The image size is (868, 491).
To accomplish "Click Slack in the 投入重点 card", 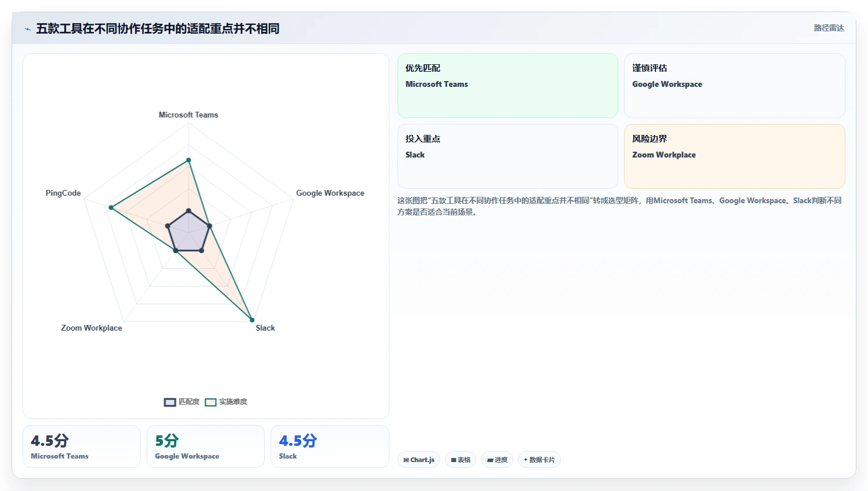I will point(415,155).
